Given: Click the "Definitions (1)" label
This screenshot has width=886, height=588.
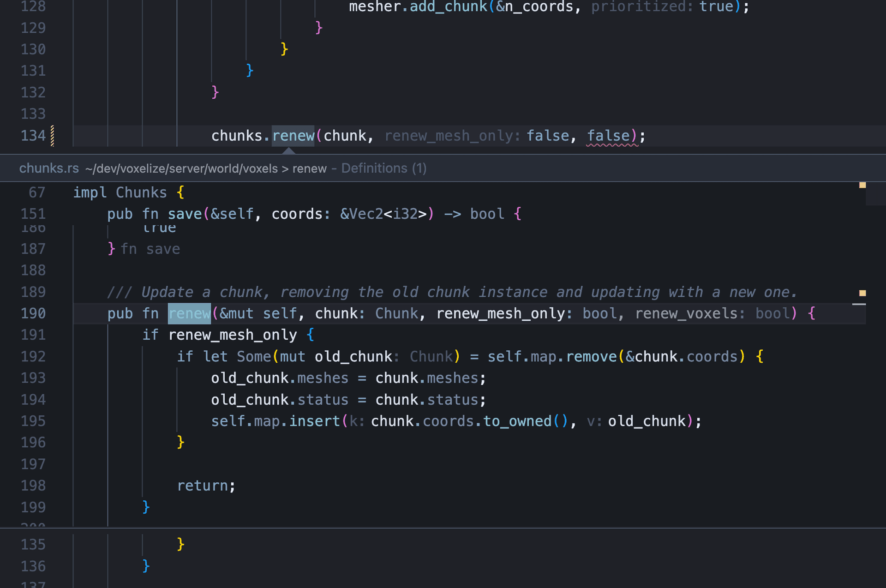Looking at the screenshot, I should pyautogui.click(x=383, y=168).
